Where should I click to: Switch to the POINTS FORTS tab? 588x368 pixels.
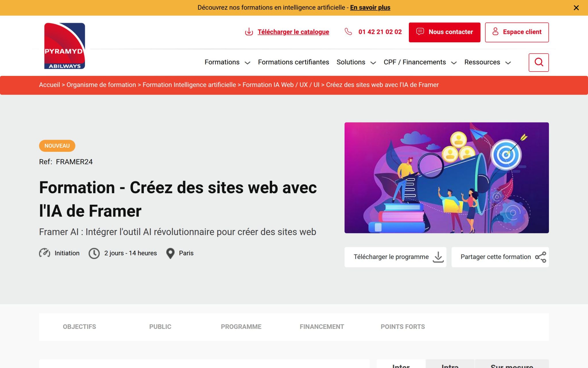(x=403, y=327)
